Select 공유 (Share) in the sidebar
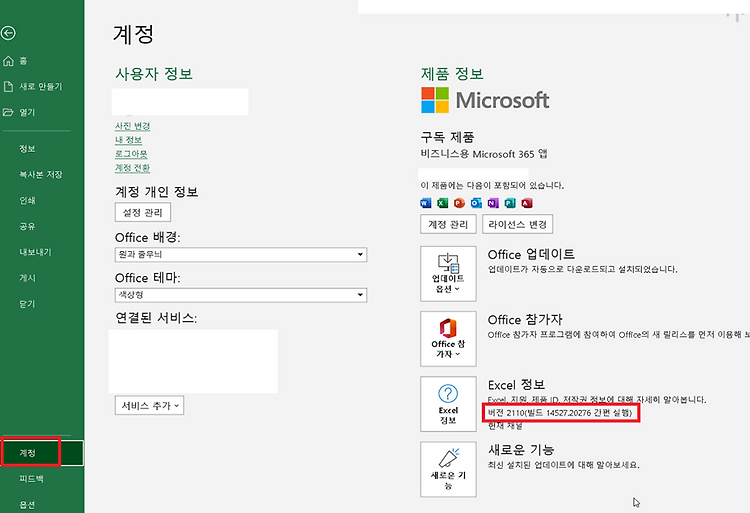 27,226
